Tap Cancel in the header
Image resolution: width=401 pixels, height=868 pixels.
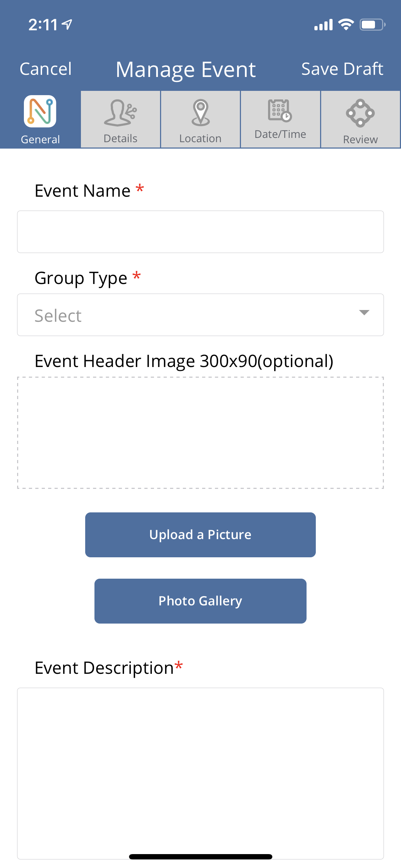click(46, 69)
